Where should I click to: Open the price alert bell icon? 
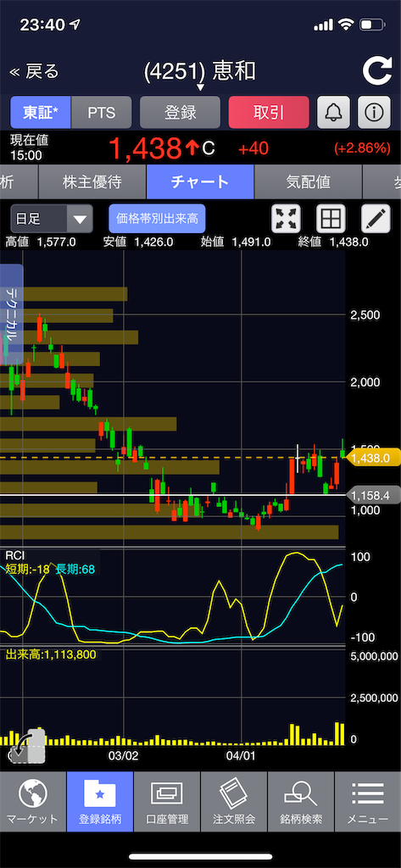pyautogui.click(x=333, y=113)
